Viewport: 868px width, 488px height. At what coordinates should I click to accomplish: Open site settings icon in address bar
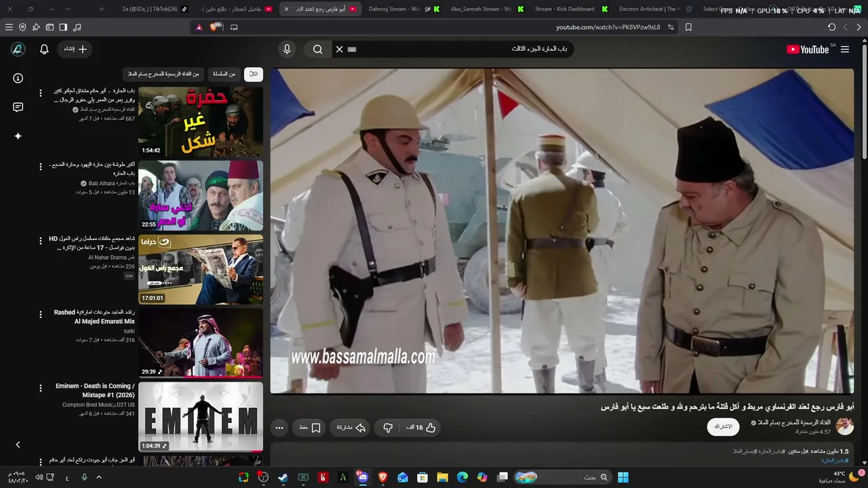tap(671, 27)
